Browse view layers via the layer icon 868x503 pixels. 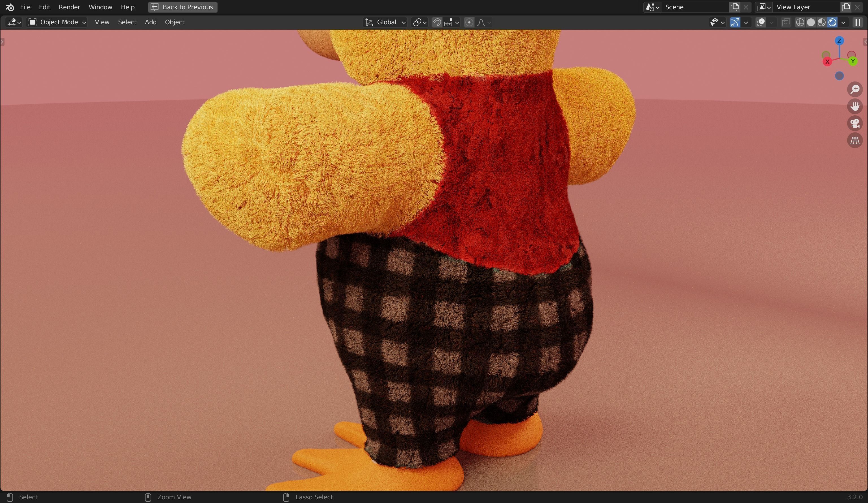tap(763, 7)
